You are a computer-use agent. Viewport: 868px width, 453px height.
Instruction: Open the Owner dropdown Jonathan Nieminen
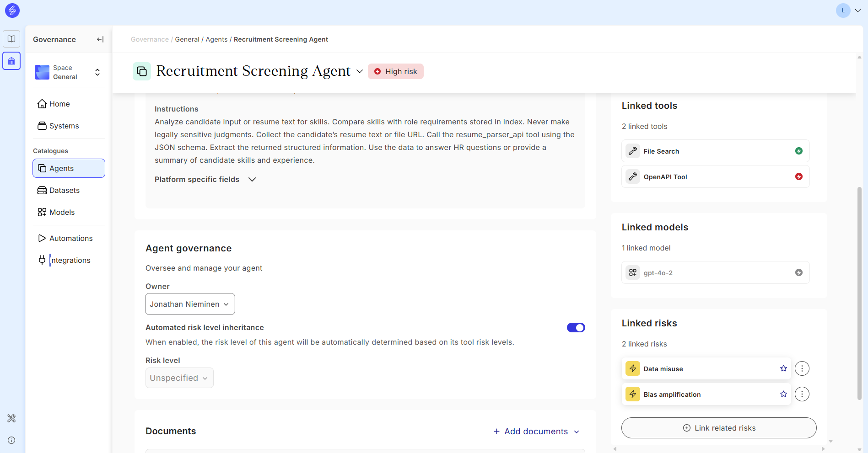(x=190, y=304)
